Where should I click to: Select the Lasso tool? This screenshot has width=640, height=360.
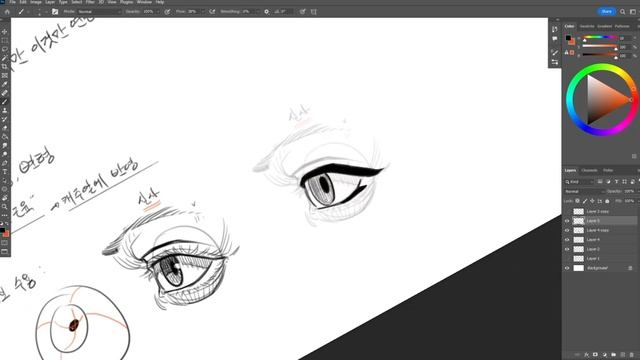tap(4, 49)
